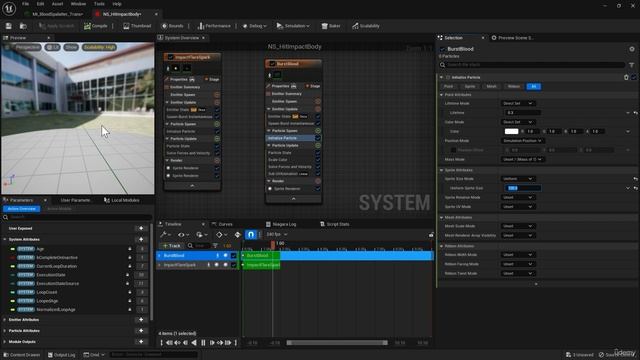Select Scale Color module in BurstBlood

(x=278, y=160)
